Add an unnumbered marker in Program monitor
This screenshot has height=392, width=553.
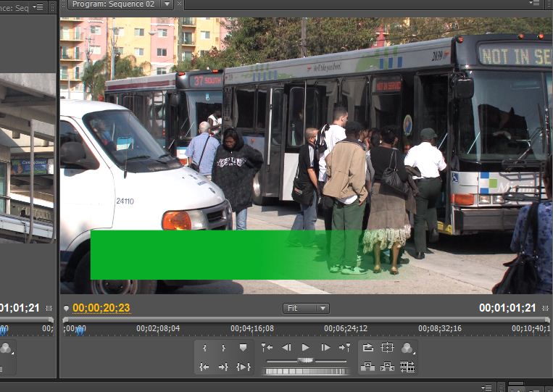(243, 348)
